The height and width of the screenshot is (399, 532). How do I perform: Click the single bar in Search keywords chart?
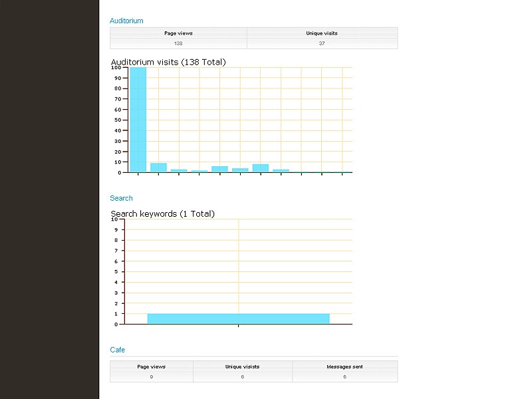coord(238,319)
